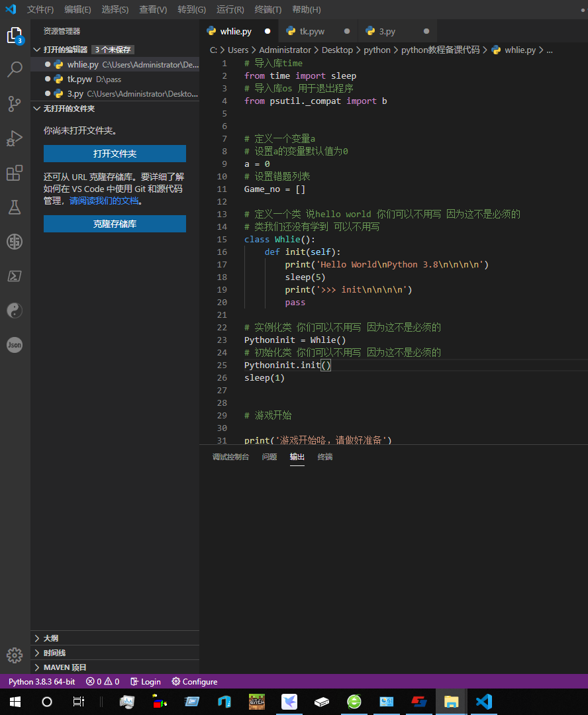588x715 pixels.
Task: Open the 选择(S) menu
Action: (x=115, y=9)
